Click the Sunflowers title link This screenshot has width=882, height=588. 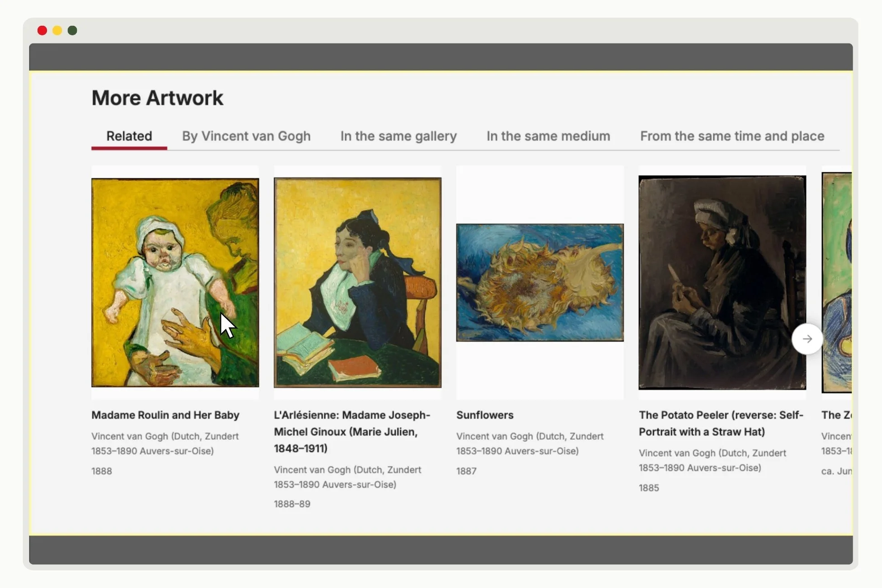[x=485, y=415]
